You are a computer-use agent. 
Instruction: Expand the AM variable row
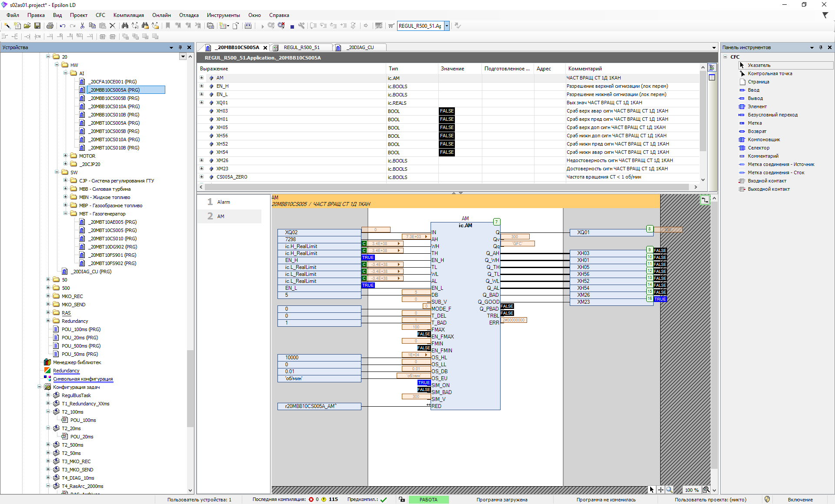[x=201, y=78]
